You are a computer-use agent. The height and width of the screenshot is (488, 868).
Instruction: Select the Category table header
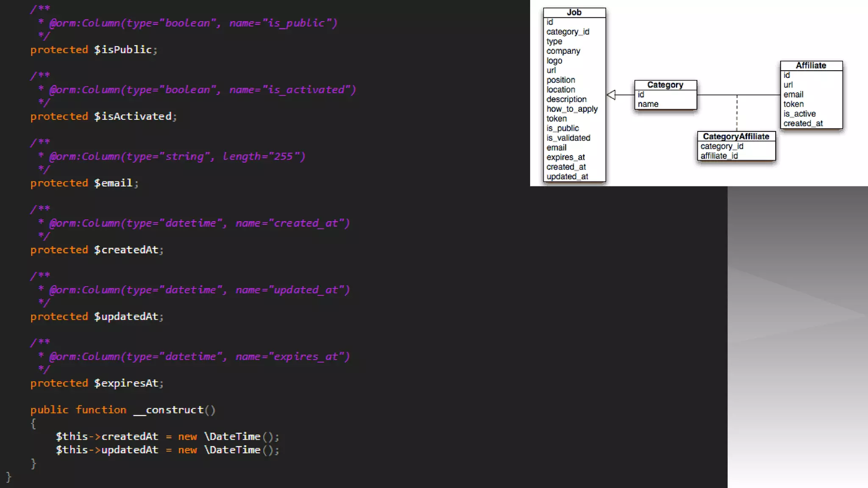click(665, 85)
